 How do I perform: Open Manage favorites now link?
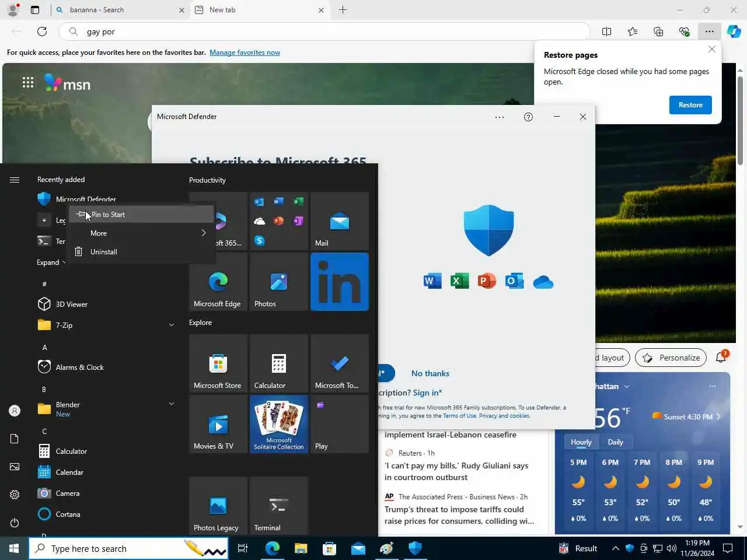[245, 52]
